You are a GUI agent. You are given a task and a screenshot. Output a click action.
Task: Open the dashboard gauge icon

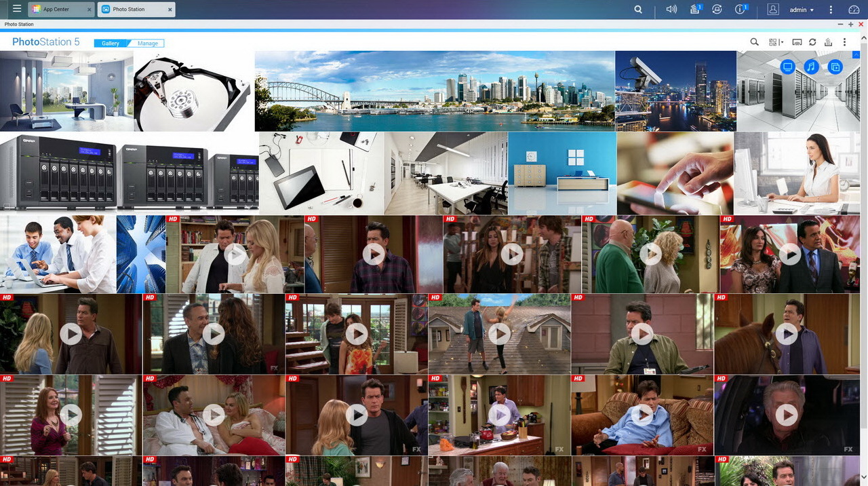pyautogui.click(x=854, y=10)
